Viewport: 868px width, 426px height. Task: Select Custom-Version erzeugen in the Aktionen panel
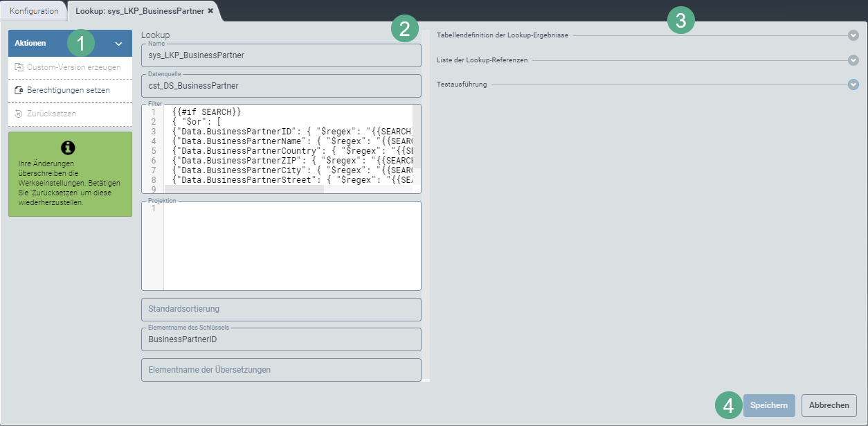pyautogui.click(x=69, y=67)
